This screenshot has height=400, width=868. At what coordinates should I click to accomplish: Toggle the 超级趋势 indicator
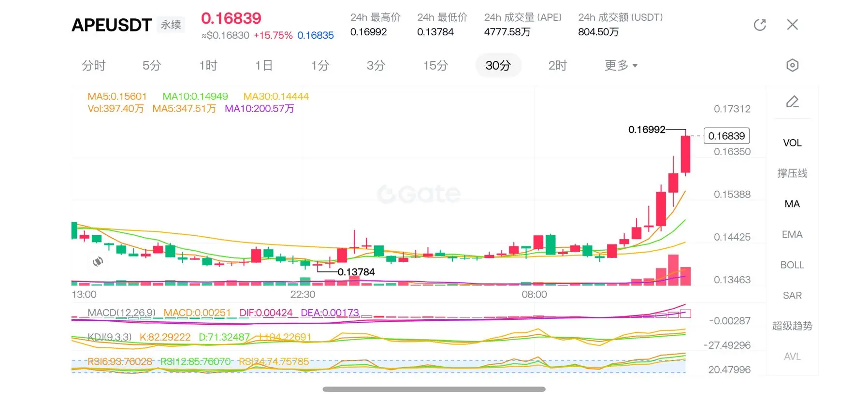tap(792, 326)
